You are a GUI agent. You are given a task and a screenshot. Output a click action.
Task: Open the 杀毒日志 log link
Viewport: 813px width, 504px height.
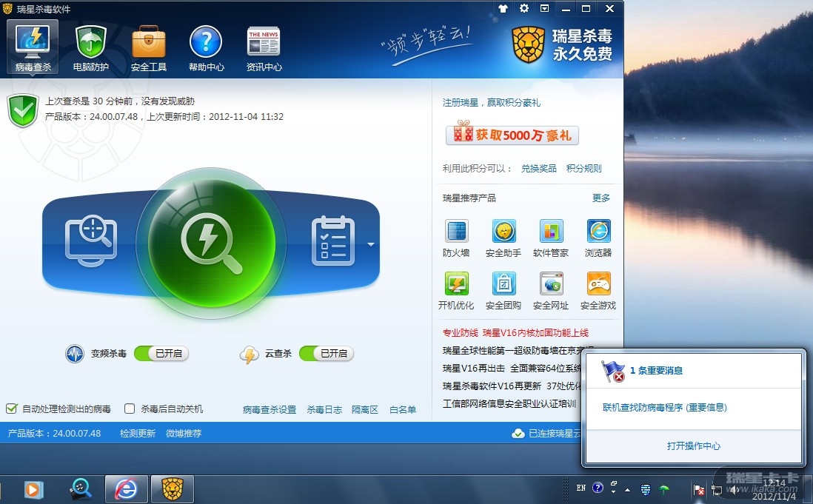(x=324, y=409)
